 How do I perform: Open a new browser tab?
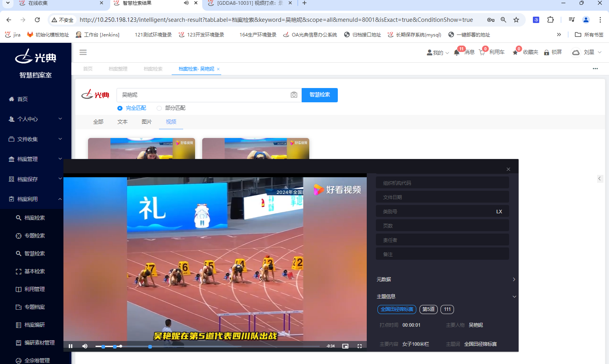click(x=304, y=3)
